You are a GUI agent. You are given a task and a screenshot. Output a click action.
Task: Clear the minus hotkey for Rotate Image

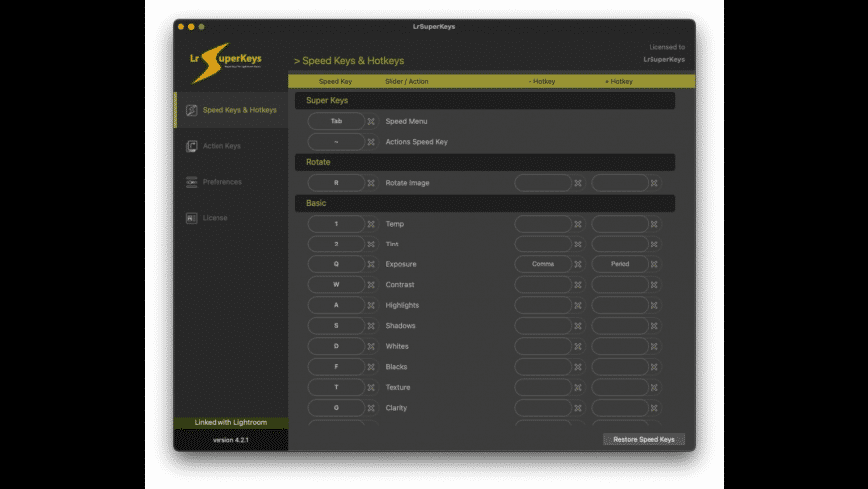(578, 183)
